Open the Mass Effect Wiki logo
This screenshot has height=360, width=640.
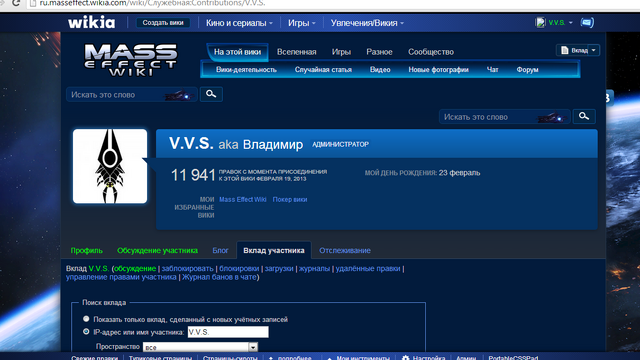[x=131, y=60]
